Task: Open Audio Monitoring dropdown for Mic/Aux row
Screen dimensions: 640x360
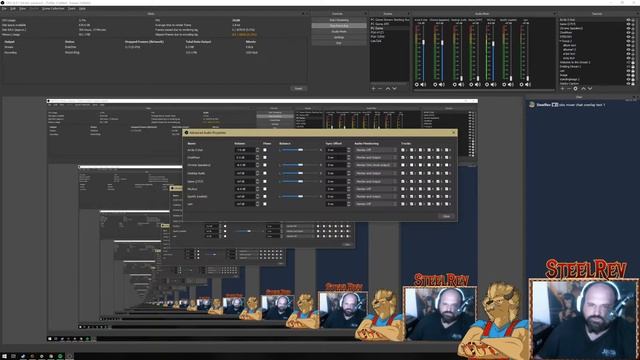Action: click(376, 189)
